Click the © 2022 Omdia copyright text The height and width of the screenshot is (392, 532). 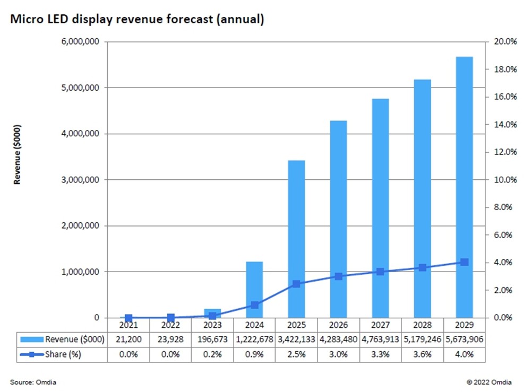pos(489,382)
